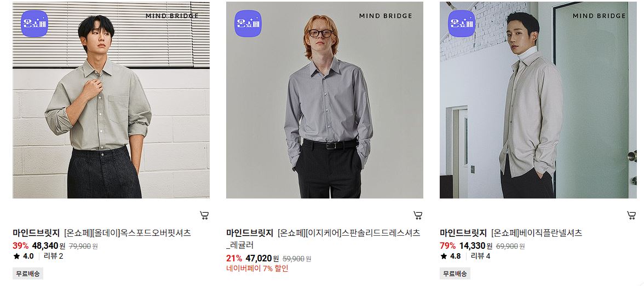Add the basic flannel shirt to cart
Screen dimensions: 644x286
pos(631,215)
